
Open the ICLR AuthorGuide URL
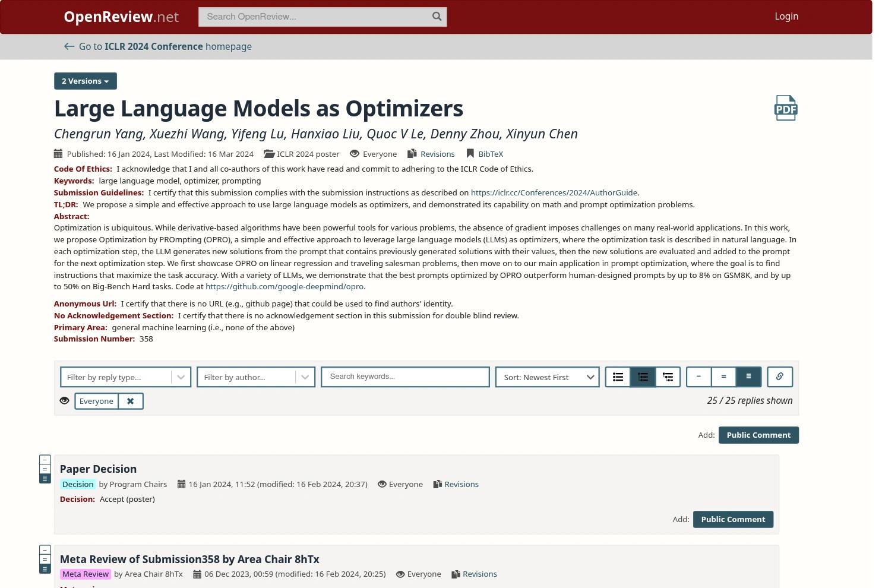tap(554, 192)
